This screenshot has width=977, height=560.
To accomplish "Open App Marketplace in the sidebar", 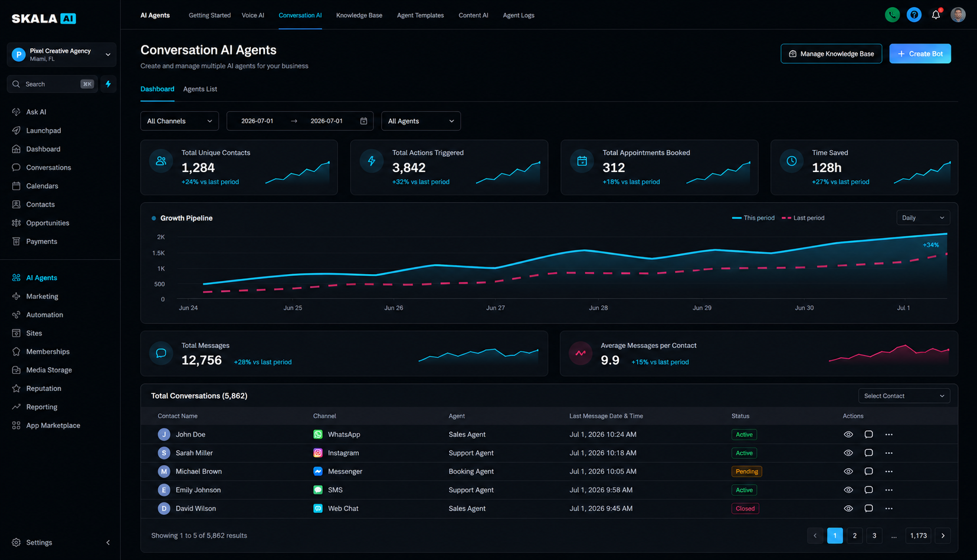I will (53, 426).
